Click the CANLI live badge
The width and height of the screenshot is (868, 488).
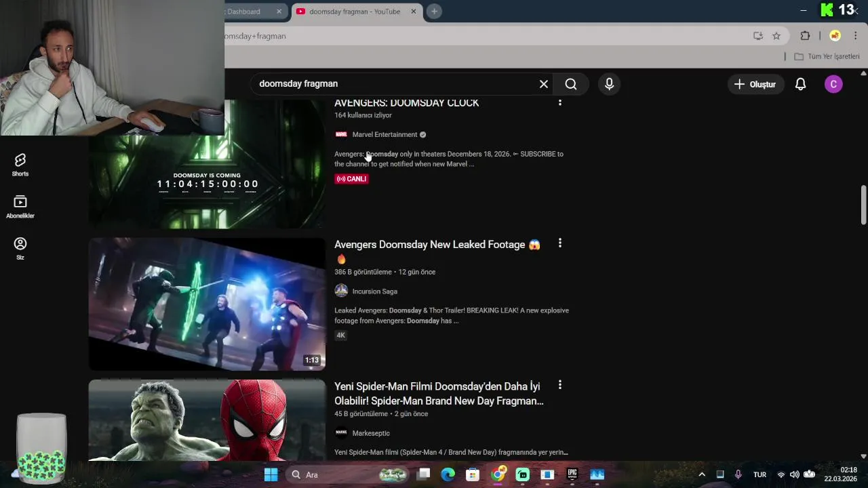tap(351, 179)
